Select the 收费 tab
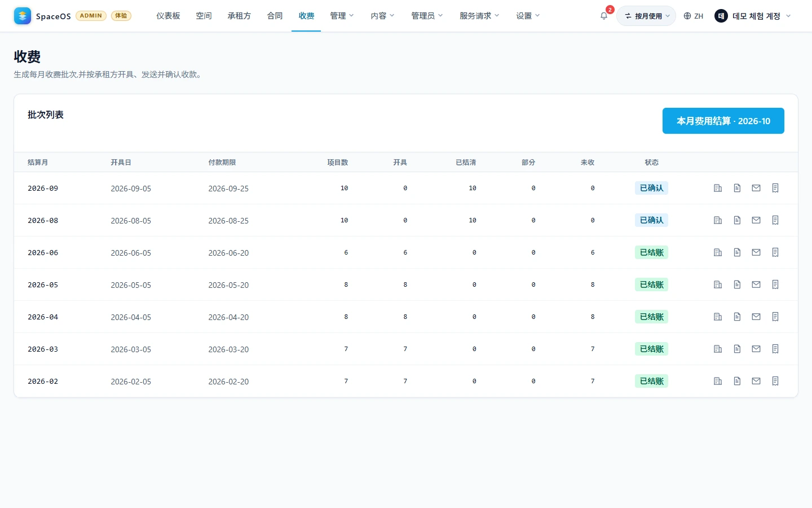Screen dimensions: 812x508 [x=306, y=16]
